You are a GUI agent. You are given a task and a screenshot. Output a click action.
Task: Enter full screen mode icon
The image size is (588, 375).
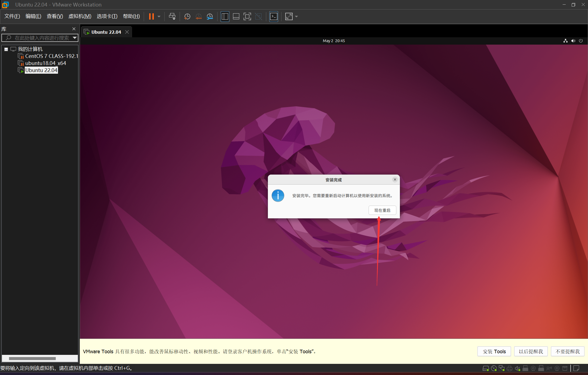point(247,17)
